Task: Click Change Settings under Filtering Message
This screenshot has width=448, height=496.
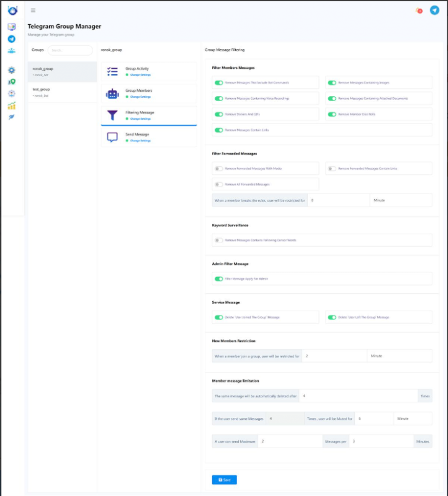Action: [x=140, y=119]
